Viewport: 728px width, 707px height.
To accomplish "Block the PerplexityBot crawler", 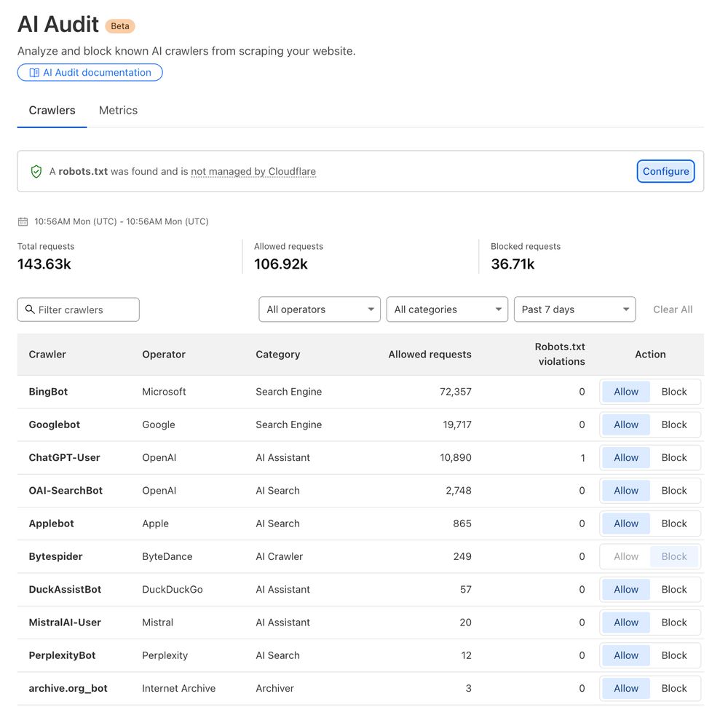I will (x=673, y=655).
